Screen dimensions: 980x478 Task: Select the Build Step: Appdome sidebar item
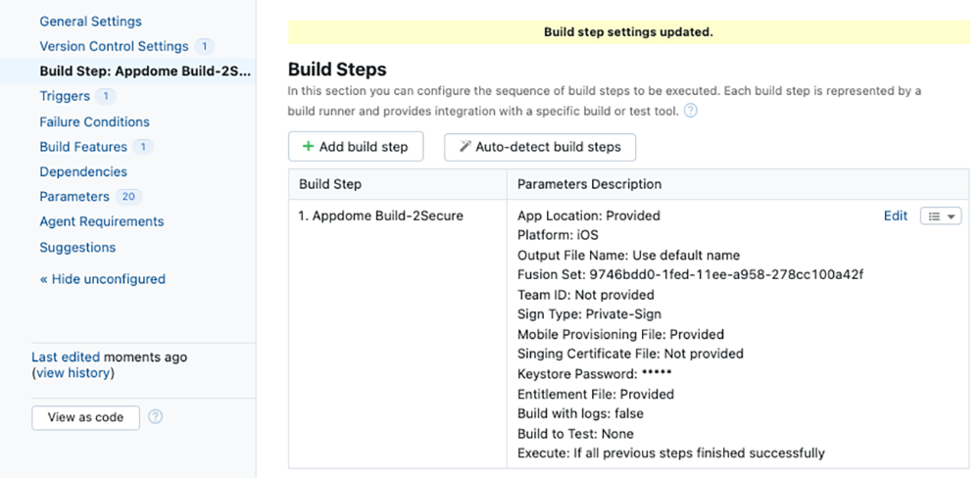[x=145, y=72]
